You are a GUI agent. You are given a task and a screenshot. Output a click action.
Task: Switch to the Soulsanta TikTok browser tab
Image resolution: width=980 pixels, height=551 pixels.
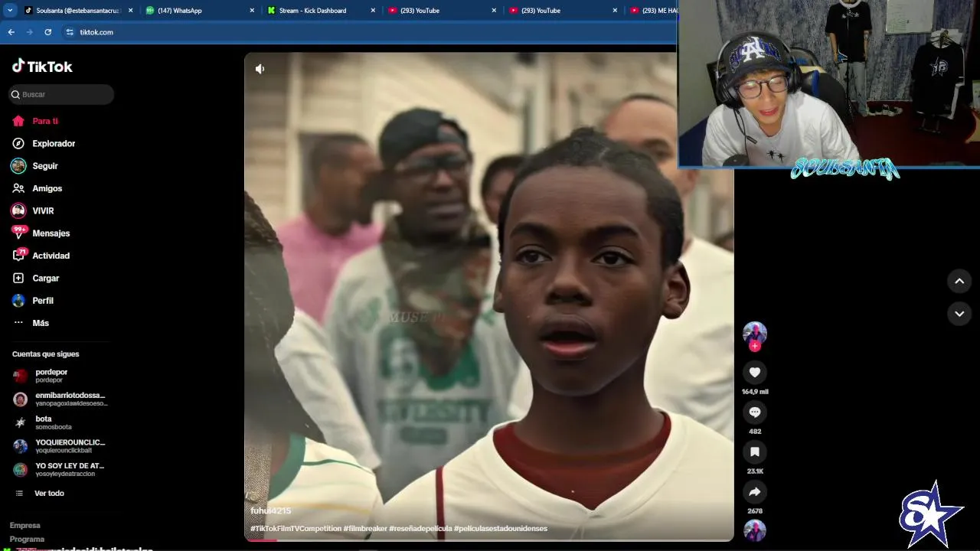[x=78, y=11]
